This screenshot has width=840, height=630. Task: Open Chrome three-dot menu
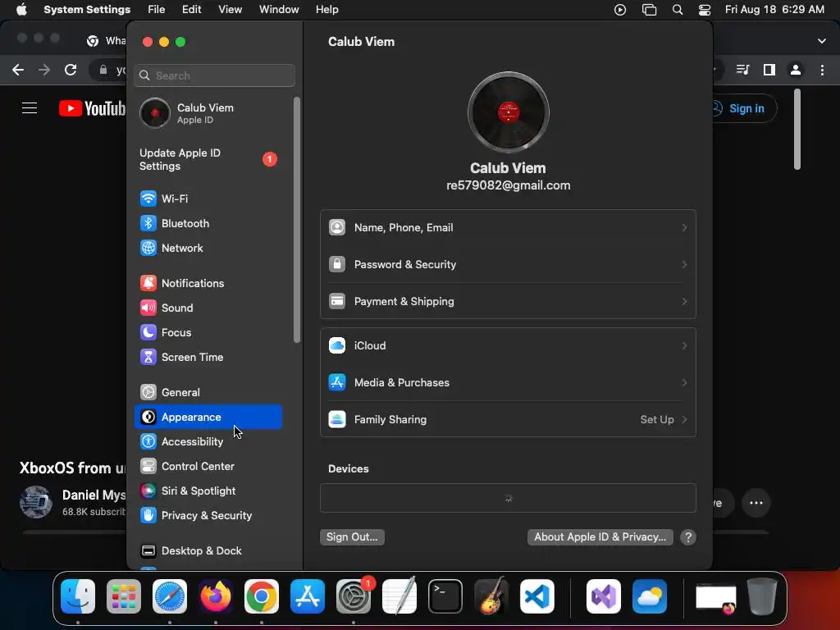822,71
